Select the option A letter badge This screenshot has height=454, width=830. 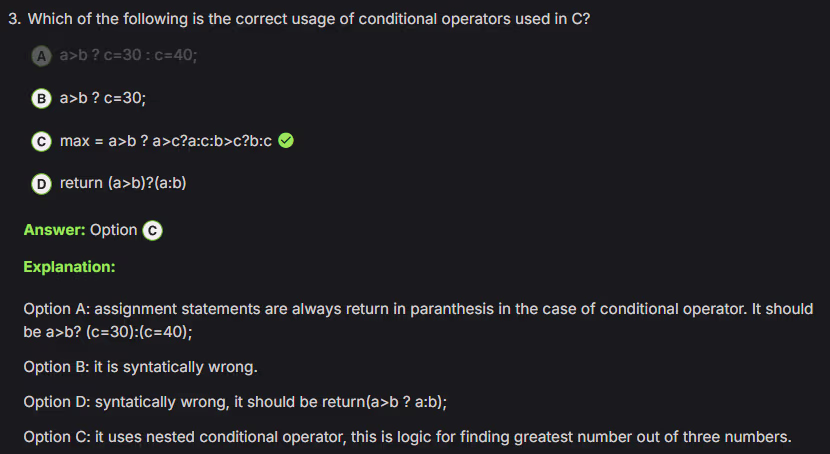coord(41,56)
